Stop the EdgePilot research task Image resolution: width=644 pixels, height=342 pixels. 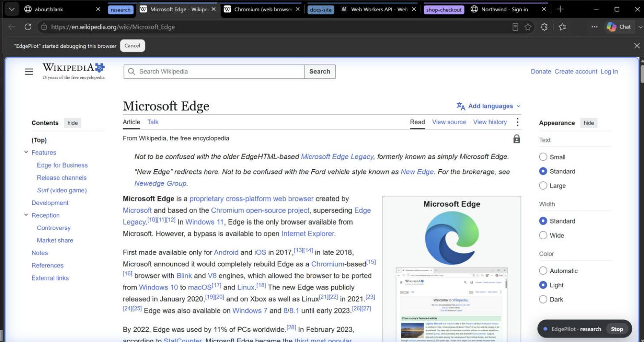point(617,329)
